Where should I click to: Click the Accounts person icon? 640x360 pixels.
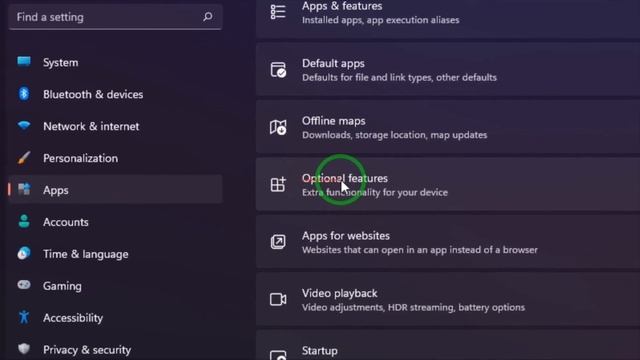pos(24,222)
